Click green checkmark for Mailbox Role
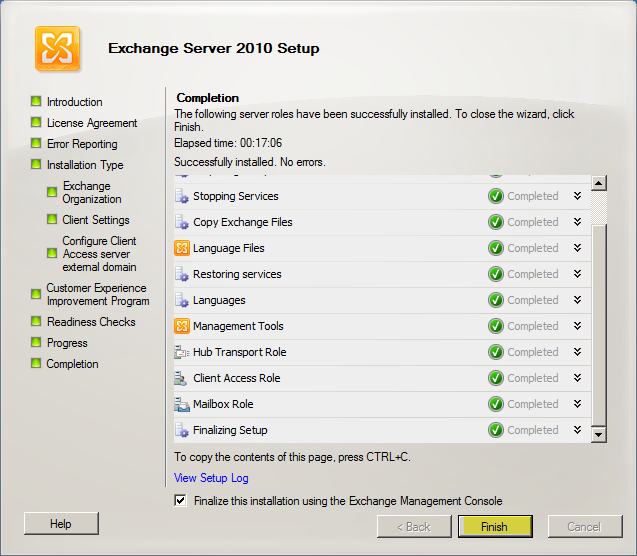The height and width of the screenshot is (556, 637). (x=496, y=404)
